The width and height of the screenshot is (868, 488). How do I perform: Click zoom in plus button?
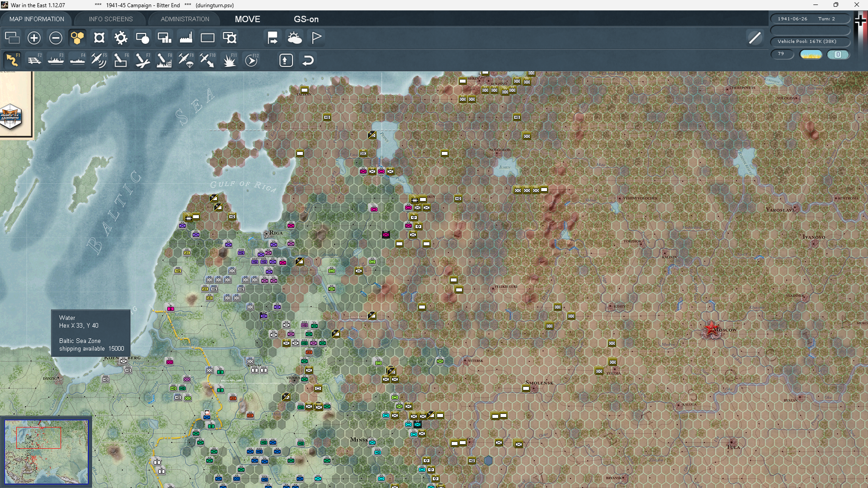coord(34,38)
